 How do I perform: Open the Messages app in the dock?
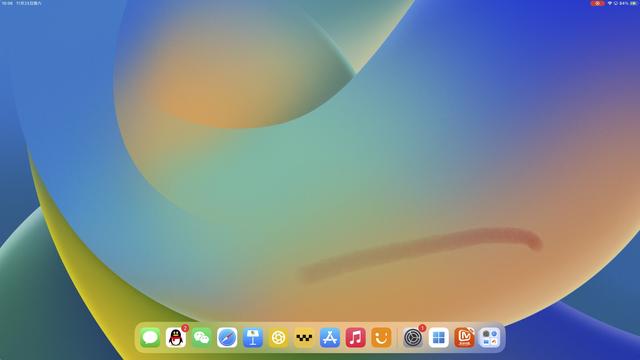point(150,338)
